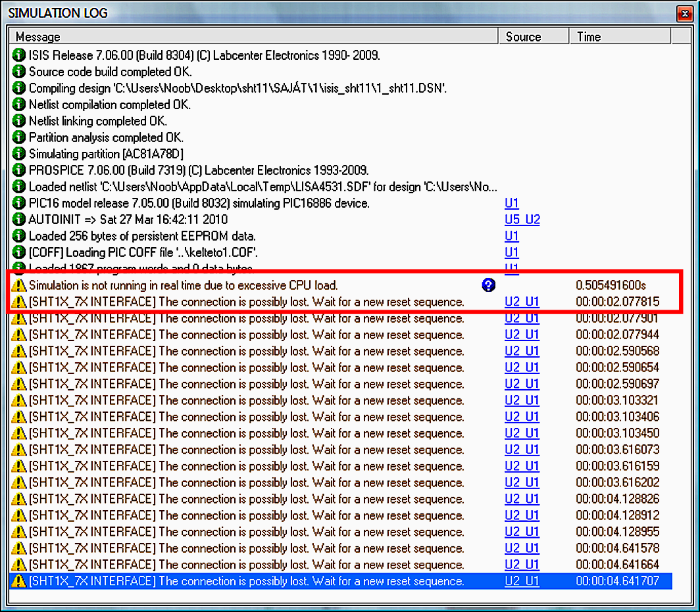The width and height of the screenshot is (700, 612).
Task: Click the blue help question mark icon
Action: coord(488,285)
